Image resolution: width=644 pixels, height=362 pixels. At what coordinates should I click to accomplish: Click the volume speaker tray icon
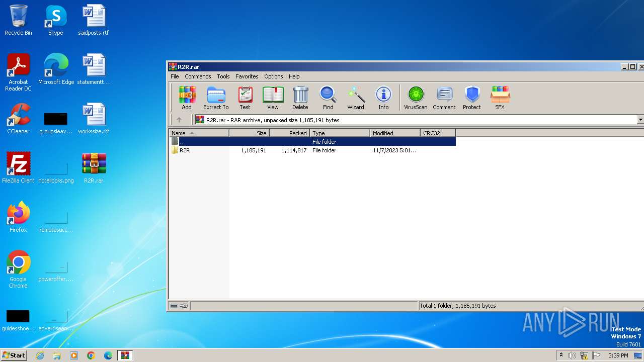click(x=572, y=355)
